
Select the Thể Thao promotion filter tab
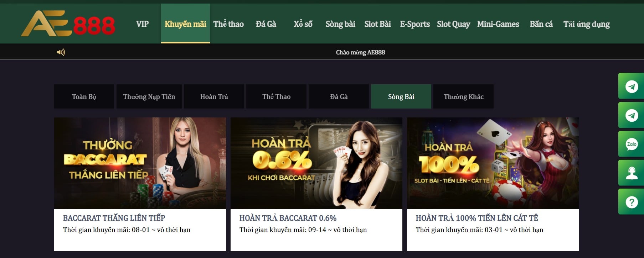tap(276, 96)
